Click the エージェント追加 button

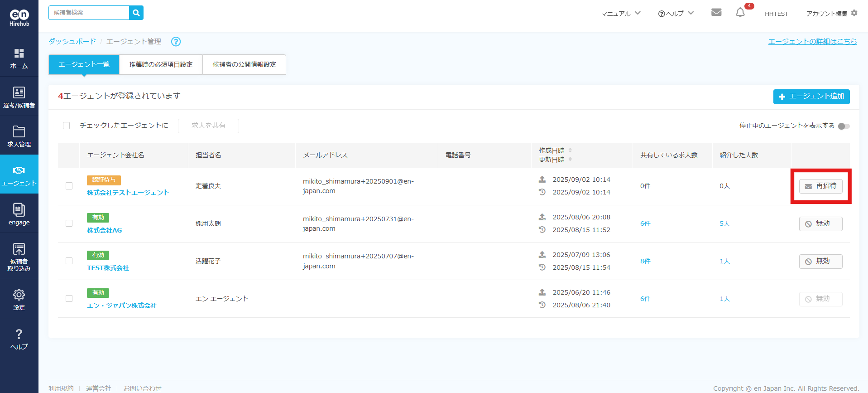pos(811,97)
